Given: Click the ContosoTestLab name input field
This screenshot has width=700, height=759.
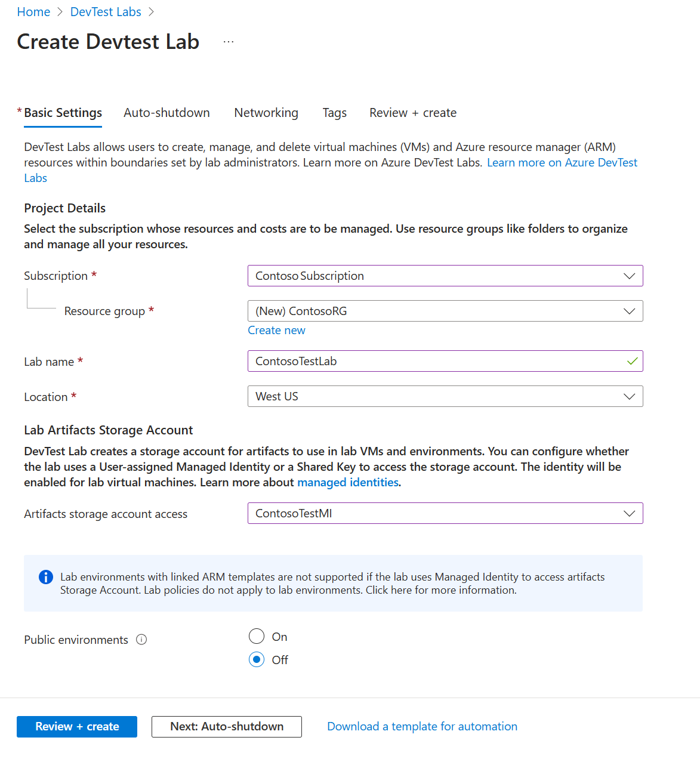Looking at the screenshot, I should 418,361.
